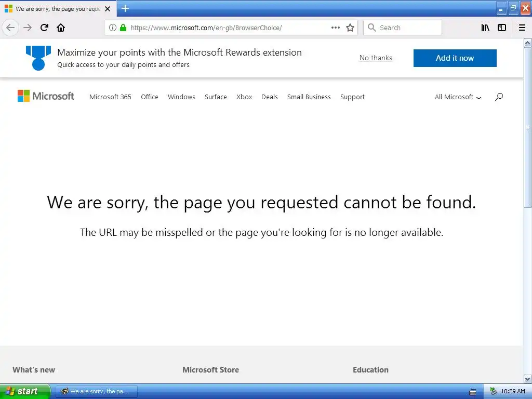Go back with the browser back arrow
This screenshot has width=532, height=399.
tap(10, 28)
